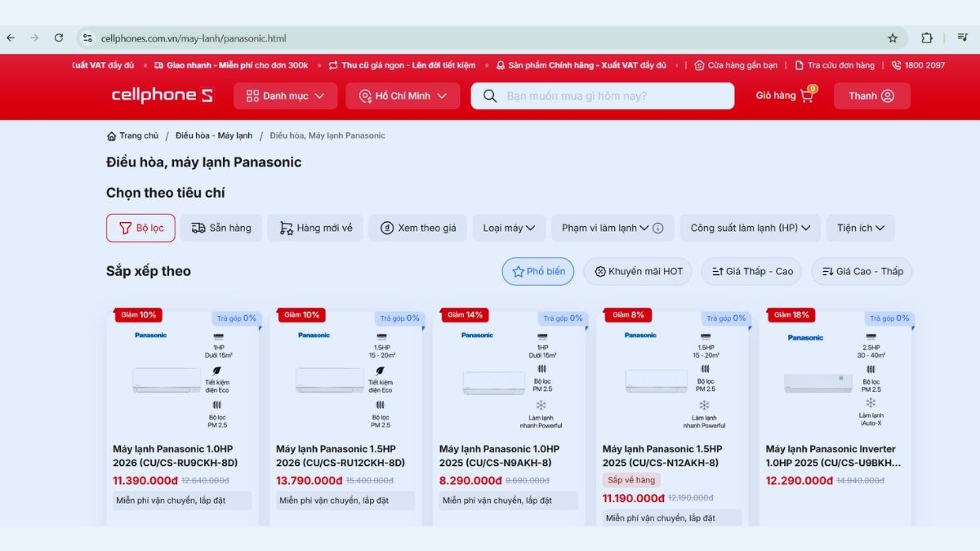Click price 11.390.000đ
Viewport: 980px width, 551px height.
145,481
